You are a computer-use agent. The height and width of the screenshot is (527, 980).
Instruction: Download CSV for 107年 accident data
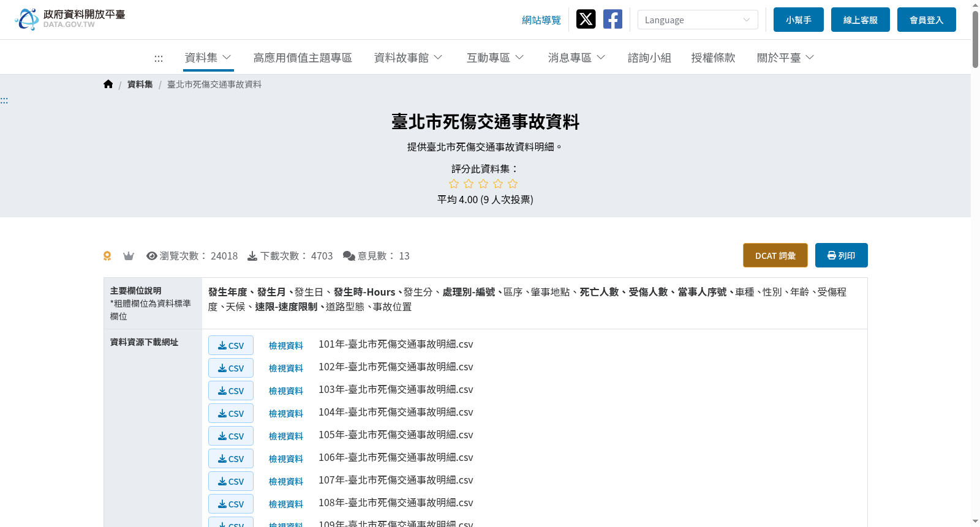coord(231,481)
